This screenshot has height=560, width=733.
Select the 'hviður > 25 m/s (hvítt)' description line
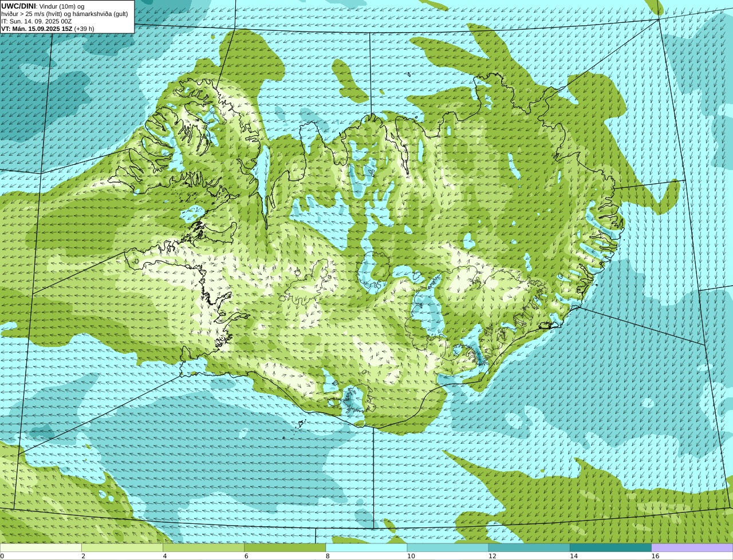pos(64,14)
